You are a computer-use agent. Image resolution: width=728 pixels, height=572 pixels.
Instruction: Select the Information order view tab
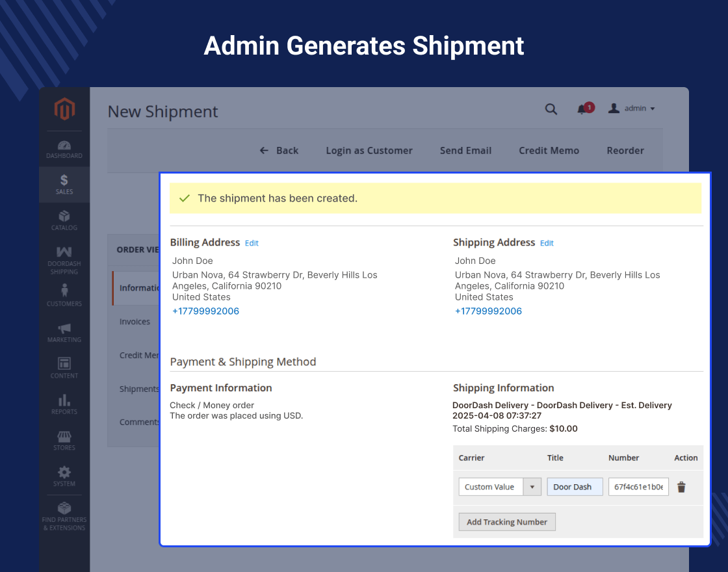pyautogui.click(x=136, y=288)
